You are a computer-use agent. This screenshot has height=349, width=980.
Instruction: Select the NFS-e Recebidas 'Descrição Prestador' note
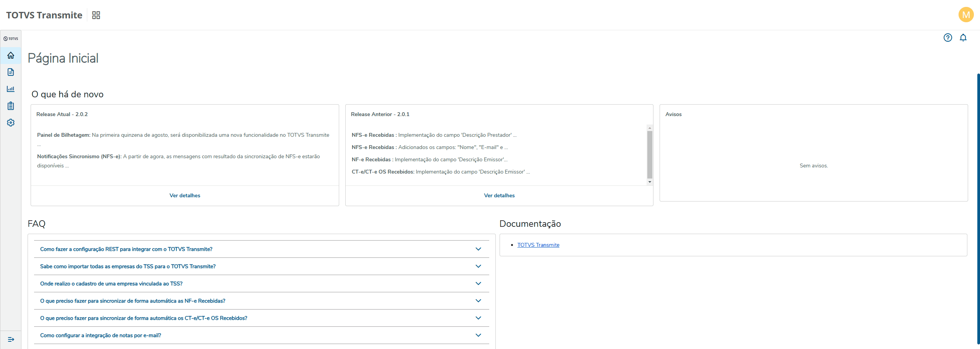tap(434, 135)
